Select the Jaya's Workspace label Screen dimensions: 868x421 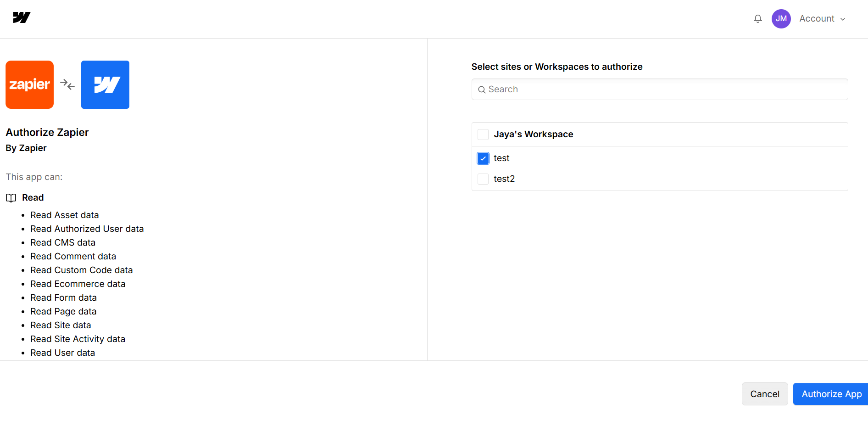[534, 135]
